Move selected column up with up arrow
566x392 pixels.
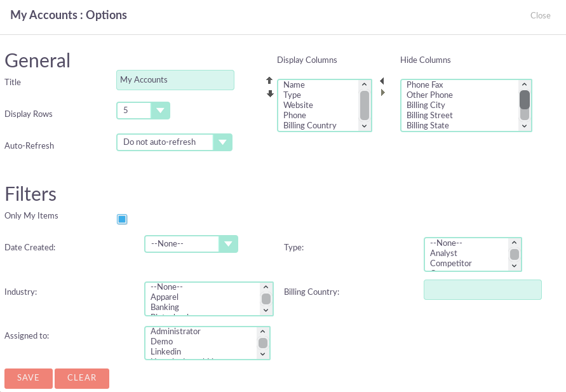269,81
